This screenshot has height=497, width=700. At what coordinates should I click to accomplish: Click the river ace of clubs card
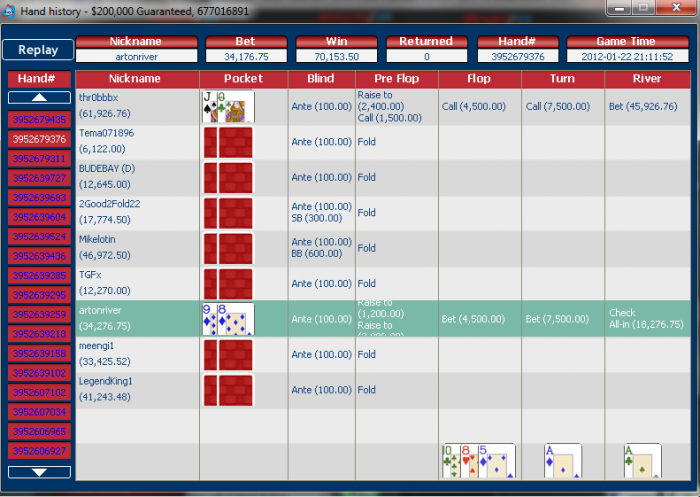coord(642,460)
